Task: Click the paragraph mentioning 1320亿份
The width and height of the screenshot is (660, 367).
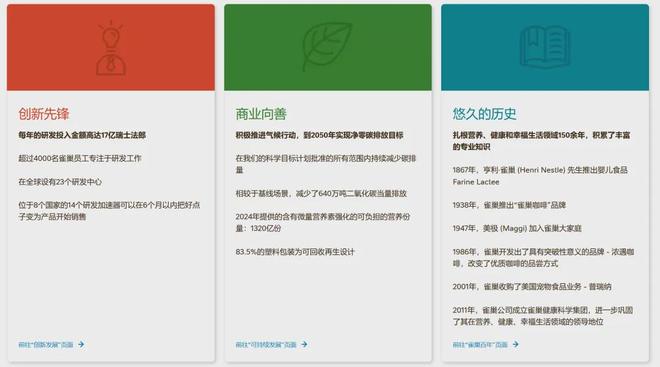Action: tap(323, 223)
